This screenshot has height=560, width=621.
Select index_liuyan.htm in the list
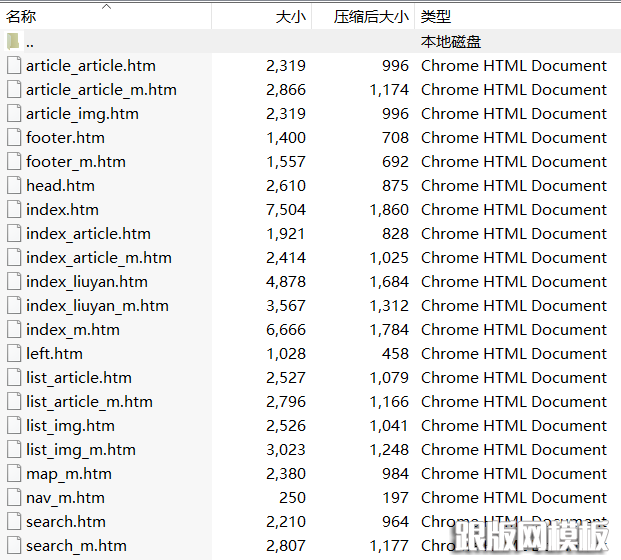[x=86, y=281]
